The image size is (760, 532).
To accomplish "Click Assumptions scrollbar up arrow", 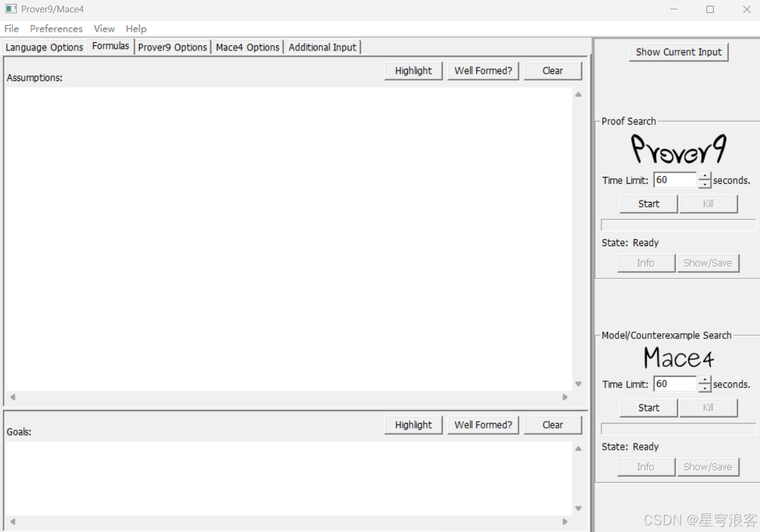I will coord(579,95).
